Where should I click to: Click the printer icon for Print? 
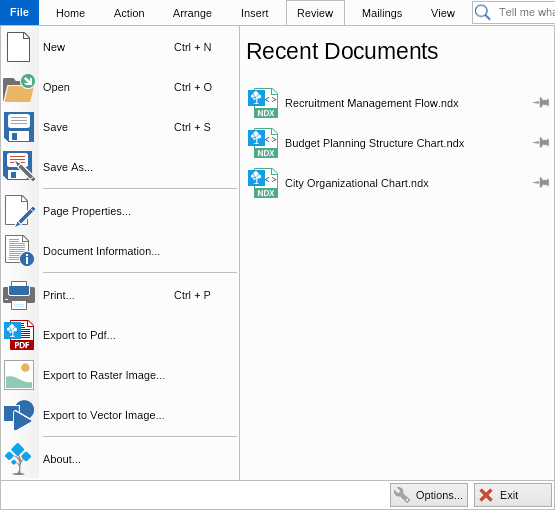[19, 296]
